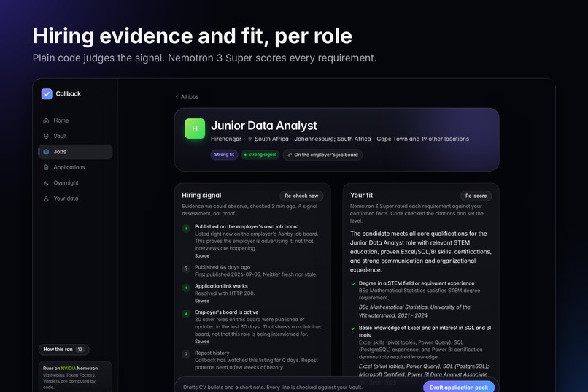
Task: Click the location pin icon beside South Africa
Action: [x=250, y=139]
